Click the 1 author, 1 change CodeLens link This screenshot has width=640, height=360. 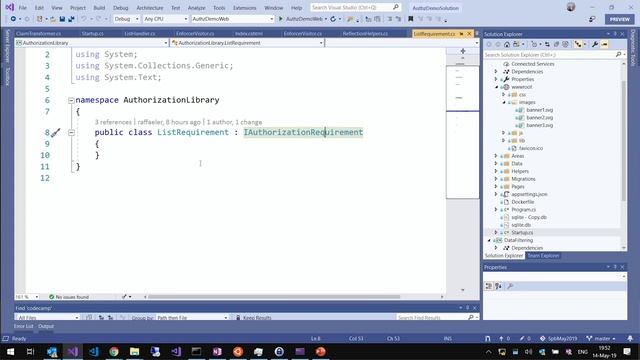tap(234, 122)
